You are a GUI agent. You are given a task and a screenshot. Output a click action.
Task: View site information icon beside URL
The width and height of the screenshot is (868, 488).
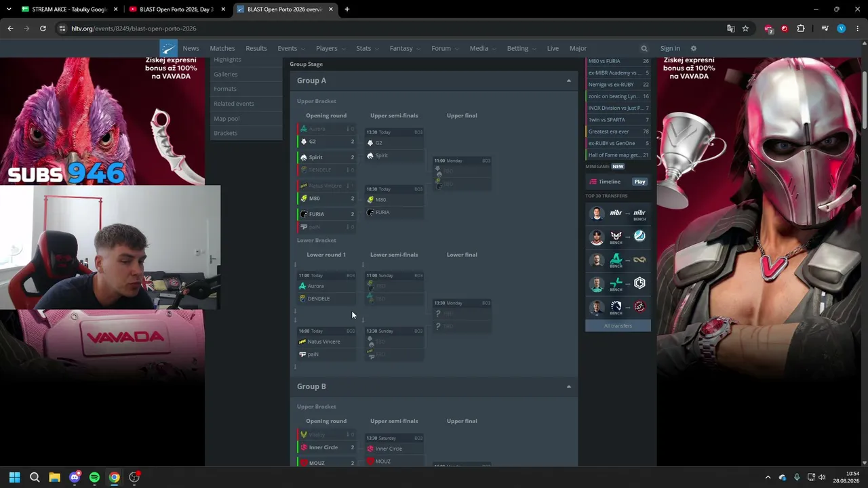62,28
